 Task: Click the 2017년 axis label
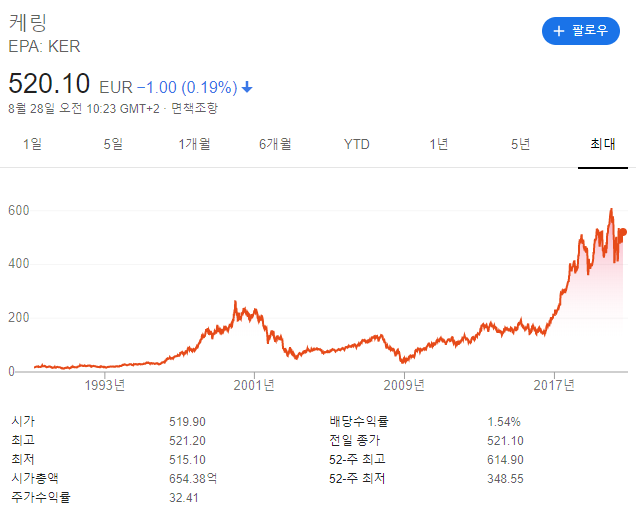tap(554, 385)
